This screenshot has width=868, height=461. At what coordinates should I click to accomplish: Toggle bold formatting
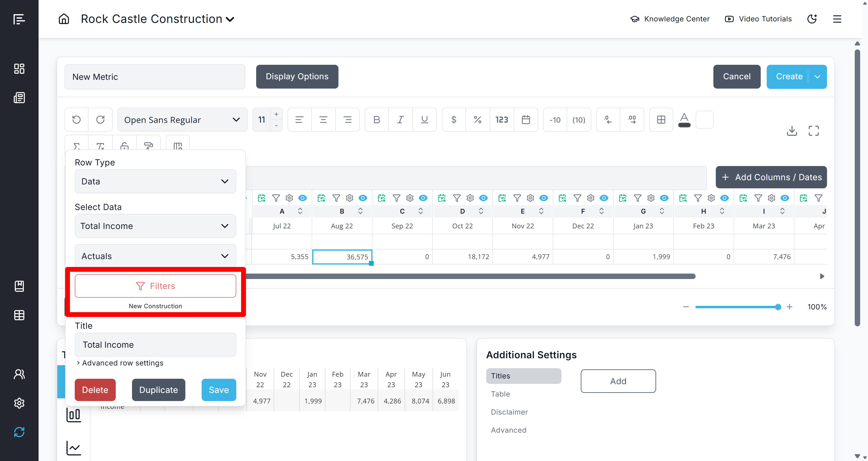click(376, 120)
